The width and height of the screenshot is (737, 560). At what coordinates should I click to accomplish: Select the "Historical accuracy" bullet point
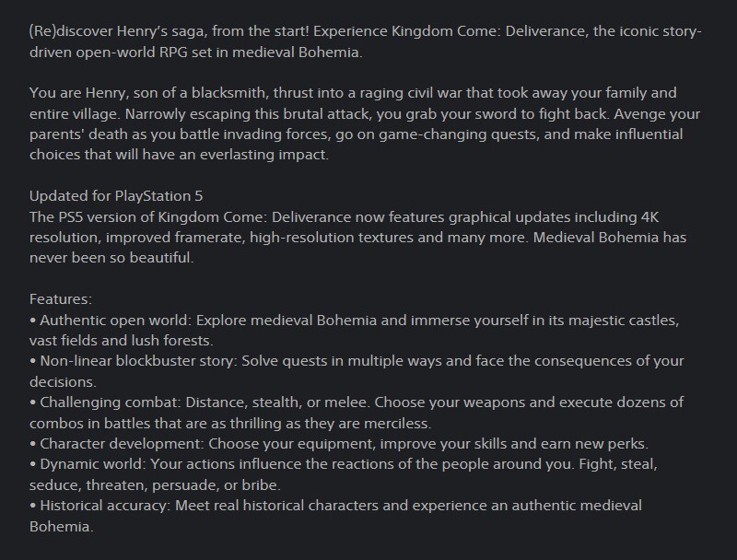[x=101, y=505]
